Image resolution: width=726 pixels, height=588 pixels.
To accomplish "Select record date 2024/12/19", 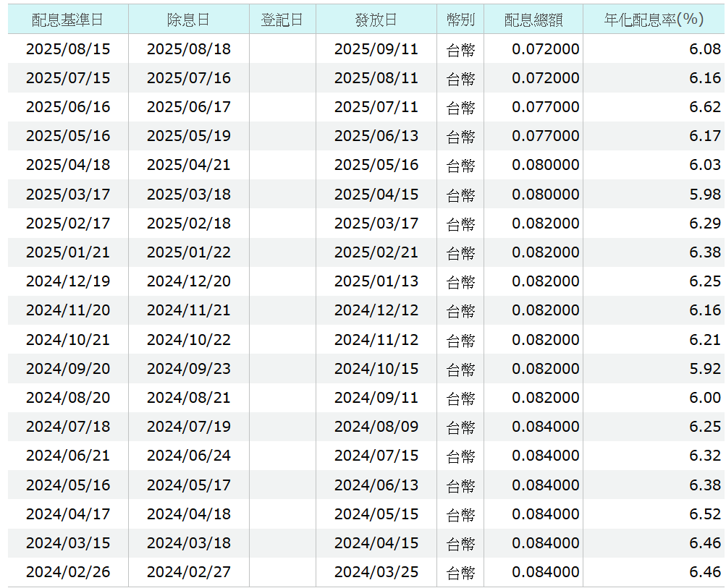I will tap(68, 281).
